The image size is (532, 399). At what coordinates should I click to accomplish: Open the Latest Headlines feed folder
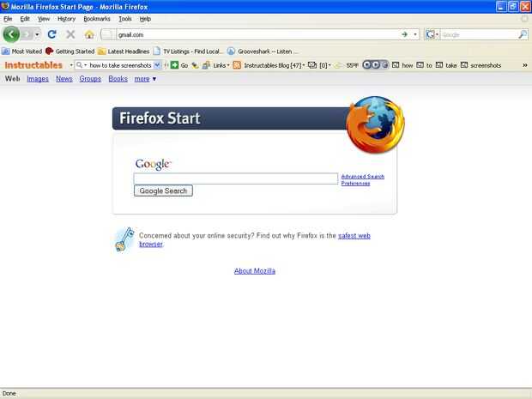(124, 51)
